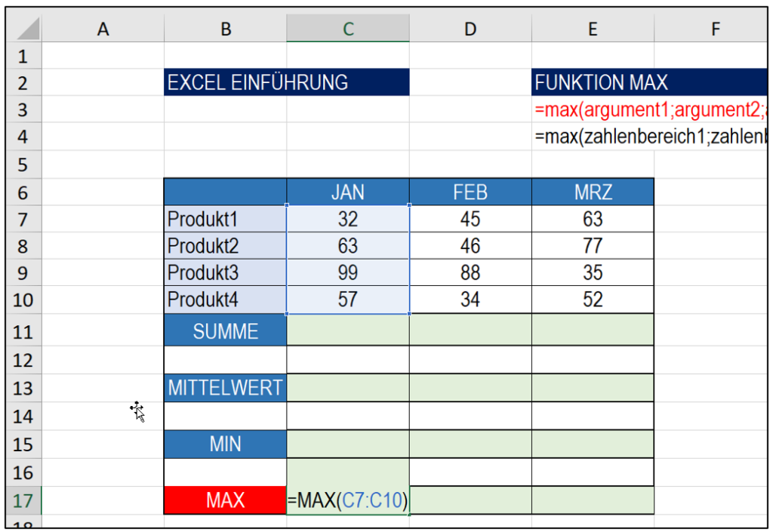Select row 11 header

click(x=23, y=331)
